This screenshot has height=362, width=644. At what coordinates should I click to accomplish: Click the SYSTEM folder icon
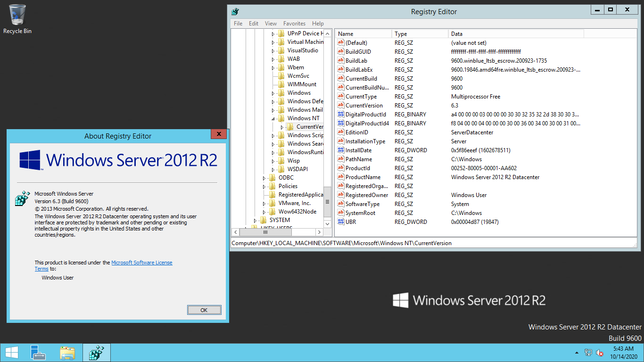point(263,220)
